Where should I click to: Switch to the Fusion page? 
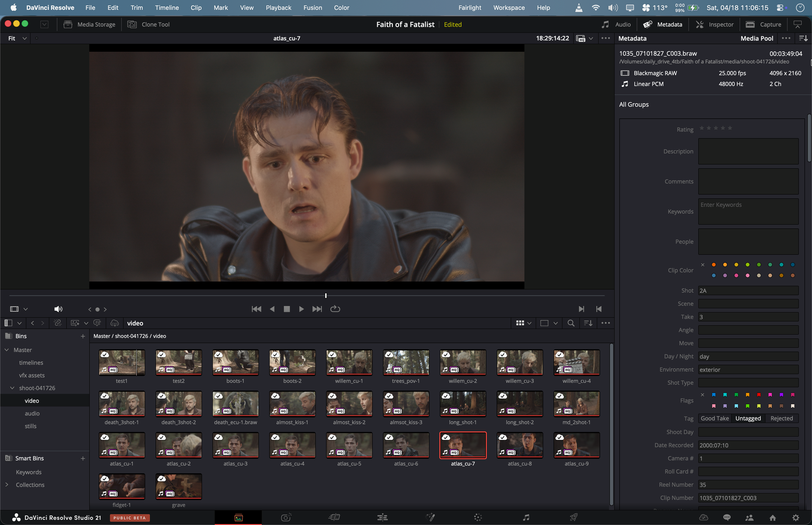[430, 518]
